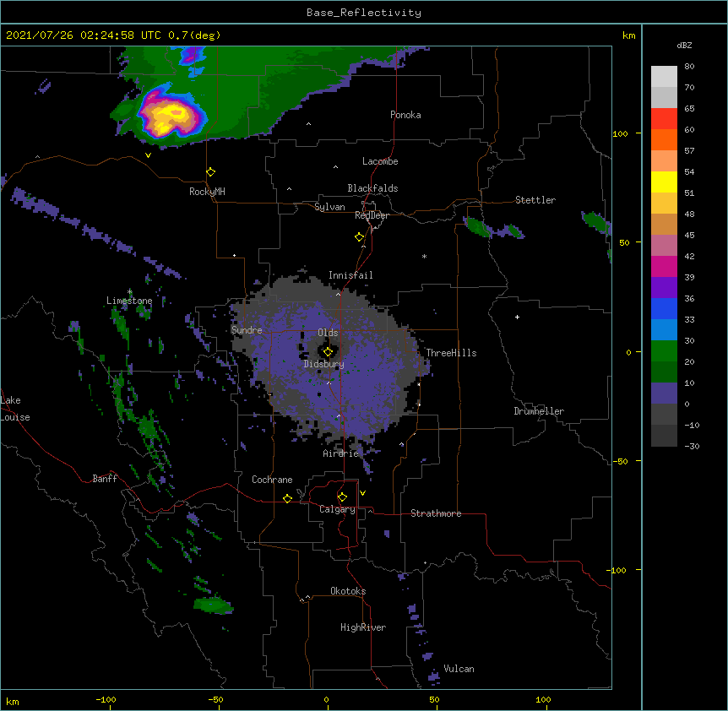728x711 pixels.
Task: Click the yellow marker above the Calgary label
Action: tap(342, 497)
